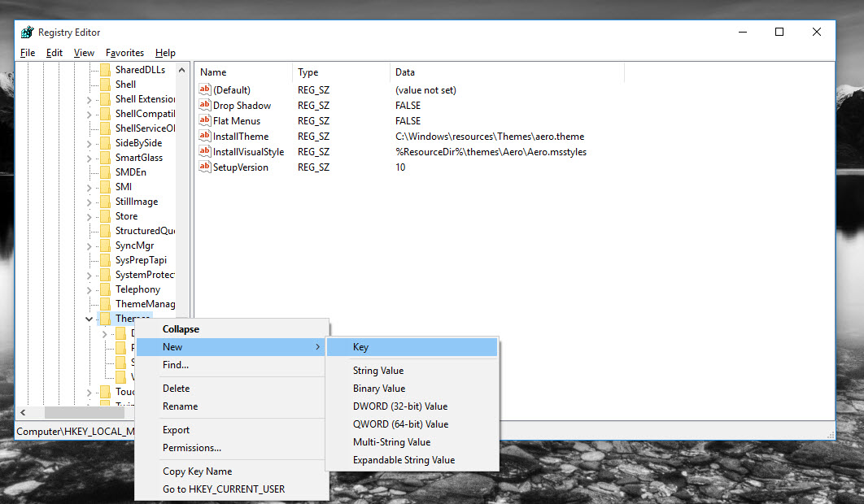The image size is (864, 504).
Task: Select DWORD (32-bit) Value option
Action: (399, 406)
